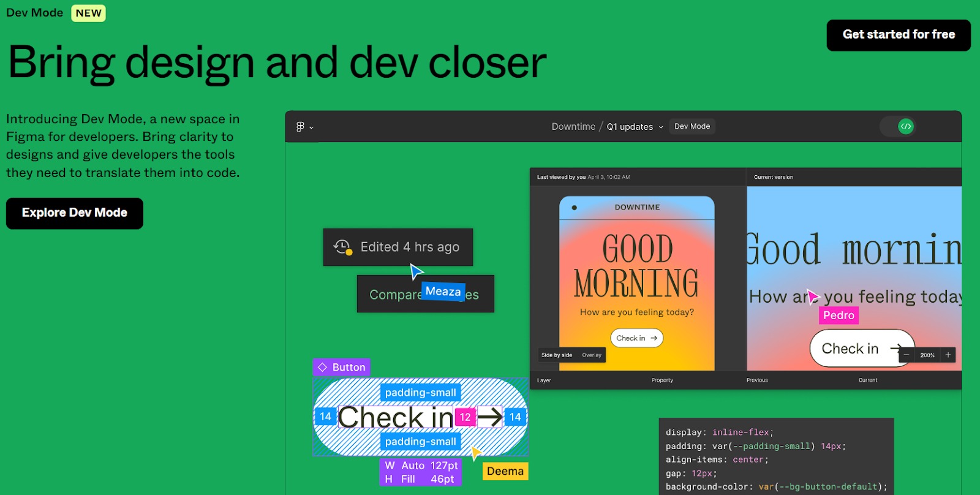Toggle the Dev Mode code switch
Viewport: 980px width, 495px height.
point(899,127)
